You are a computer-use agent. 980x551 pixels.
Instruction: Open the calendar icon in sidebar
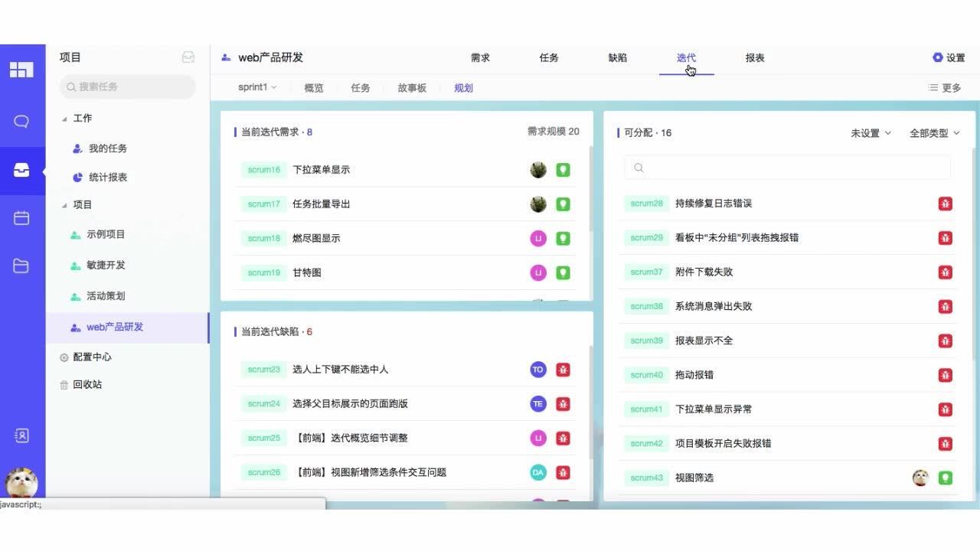(x=22, y=218)
